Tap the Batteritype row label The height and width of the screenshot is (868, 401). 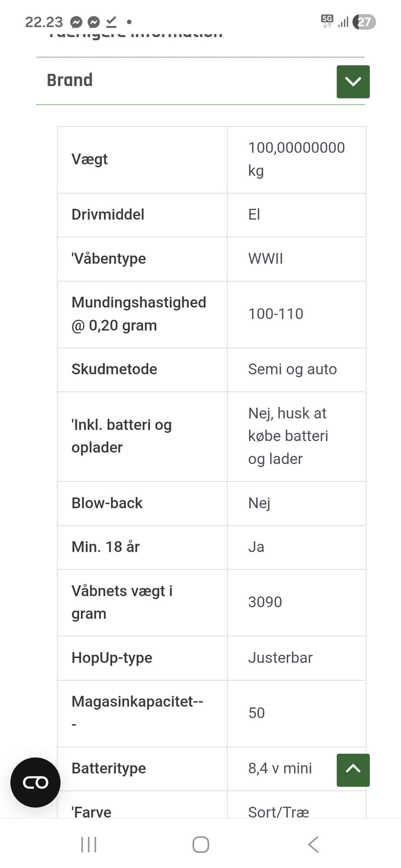(109, 768)
